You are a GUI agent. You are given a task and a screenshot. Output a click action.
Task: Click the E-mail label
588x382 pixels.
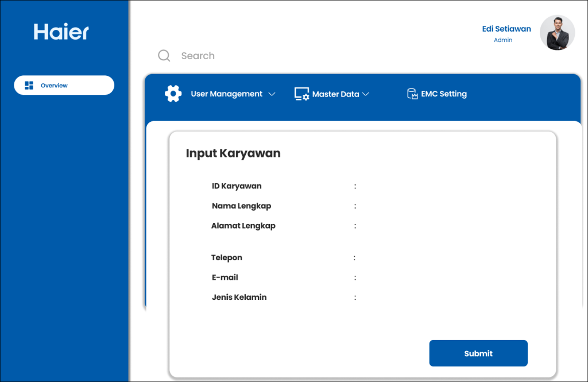click(x=225, y=277)
